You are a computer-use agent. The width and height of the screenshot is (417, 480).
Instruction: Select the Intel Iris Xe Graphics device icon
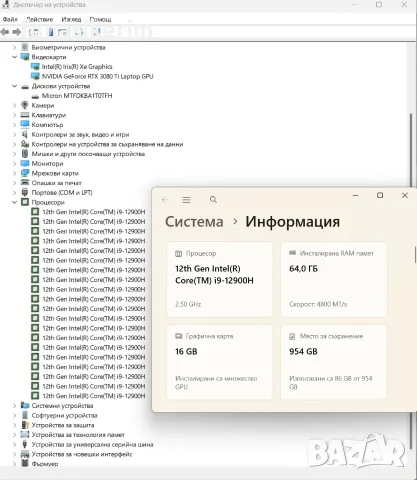pos(35,66)
